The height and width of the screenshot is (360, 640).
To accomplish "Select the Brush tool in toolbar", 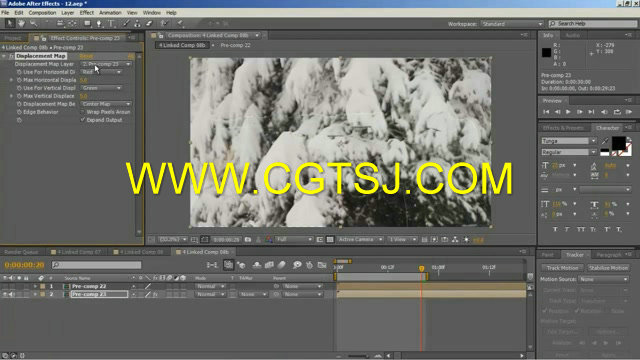I will click(126, 24).
